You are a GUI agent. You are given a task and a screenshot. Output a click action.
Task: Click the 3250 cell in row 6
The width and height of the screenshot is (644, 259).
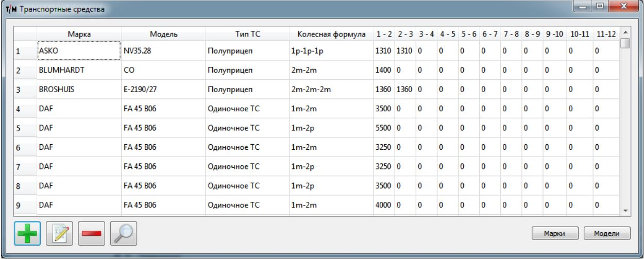pyautogui.click(x=384, y=147)
